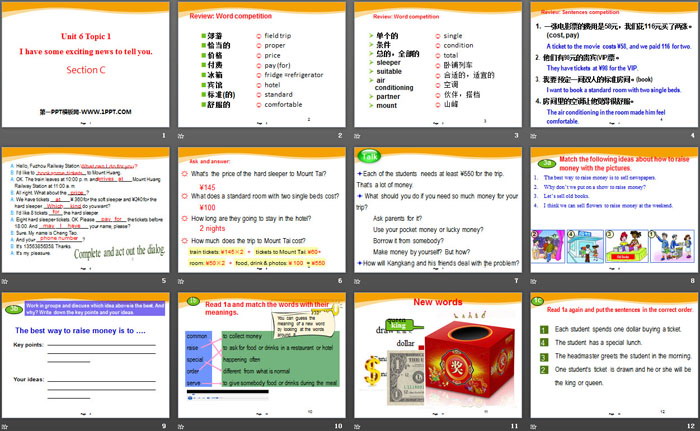Viewport: 700px width, 431px height.
Task: Click animation star icon under slide 2
Action: (181, 136)
